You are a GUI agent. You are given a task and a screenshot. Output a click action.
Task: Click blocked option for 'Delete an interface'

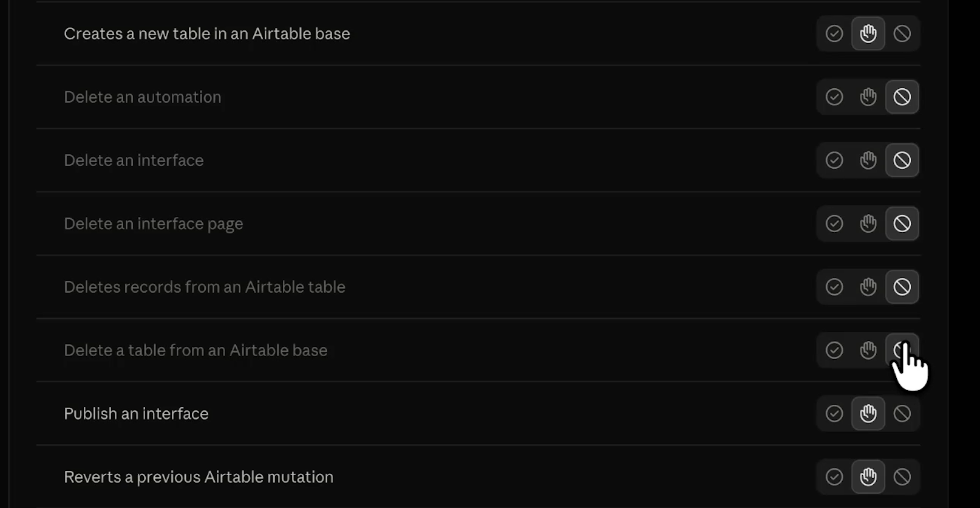coord(902,160)
